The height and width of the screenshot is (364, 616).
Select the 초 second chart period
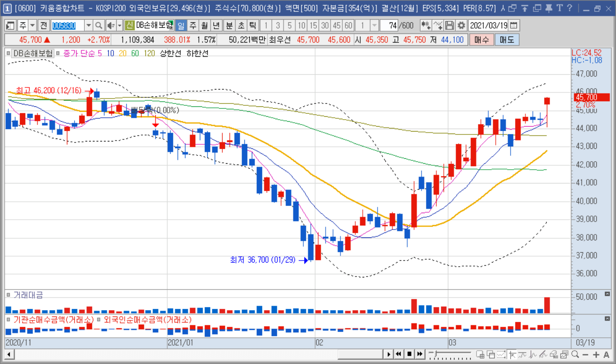pos(241,25)
